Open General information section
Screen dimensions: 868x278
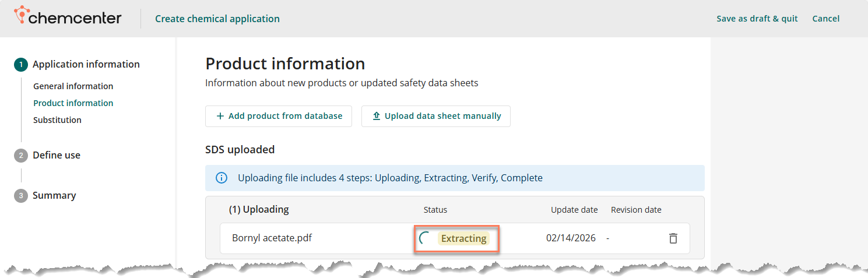coord(73,86)
